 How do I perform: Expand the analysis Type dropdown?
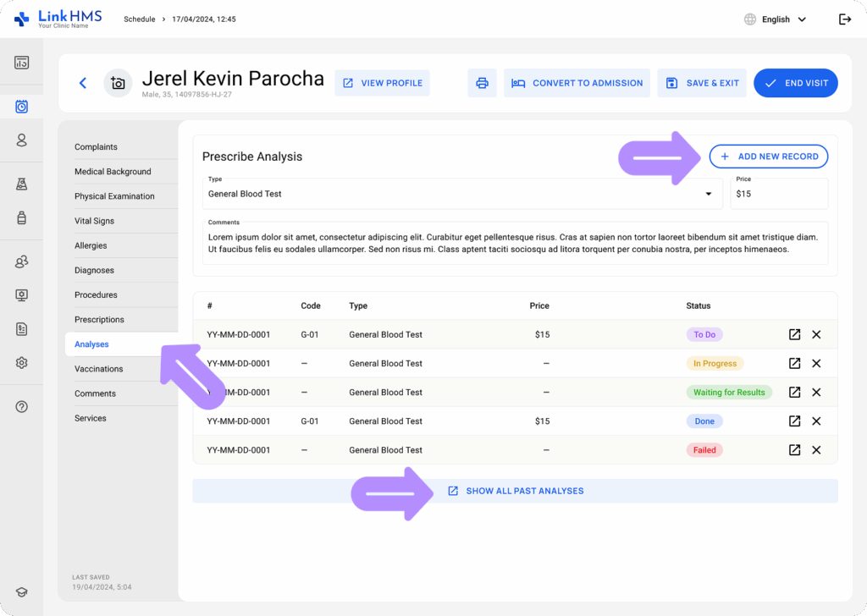click(708, 194)
